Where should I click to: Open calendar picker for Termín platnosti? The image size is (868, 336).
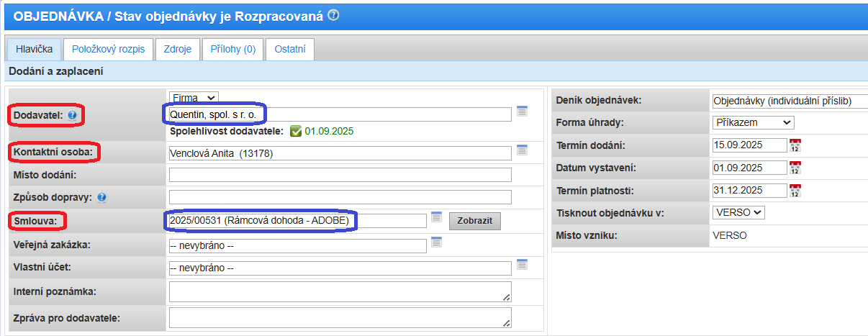[795, 191]
